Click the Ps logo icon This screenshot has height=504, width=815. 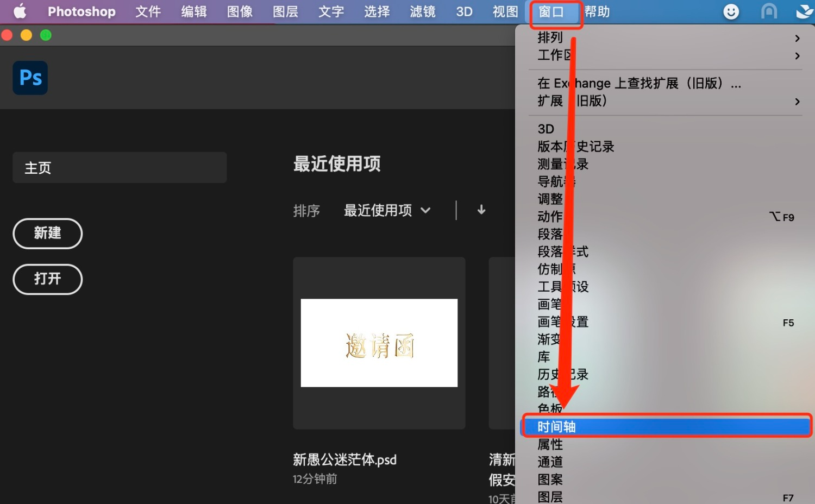click(30, 78)
